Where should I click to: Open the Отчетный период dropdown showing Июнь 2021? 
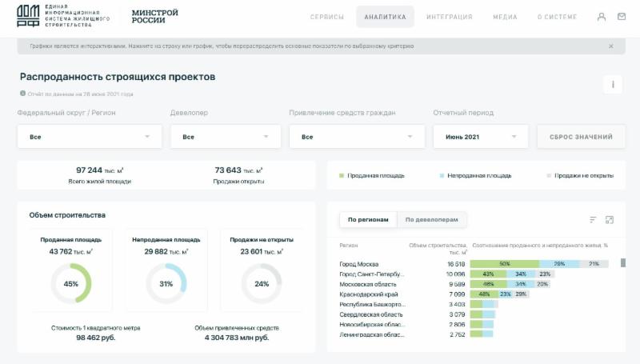pyautogui.click(x=482, y=137)
